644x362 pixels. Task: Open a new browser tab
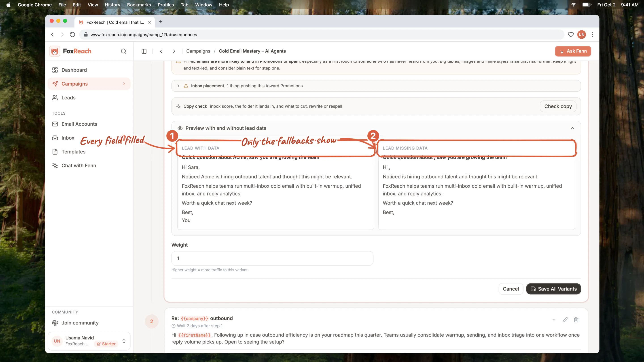click(x=161, y=22)
